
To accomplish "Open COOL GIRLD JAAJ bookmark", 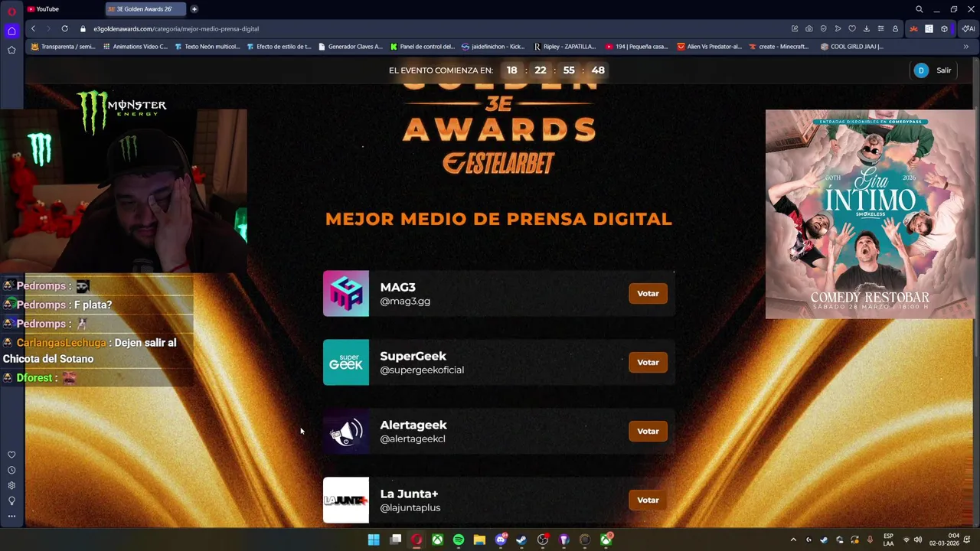I will (x=851, y=47).
